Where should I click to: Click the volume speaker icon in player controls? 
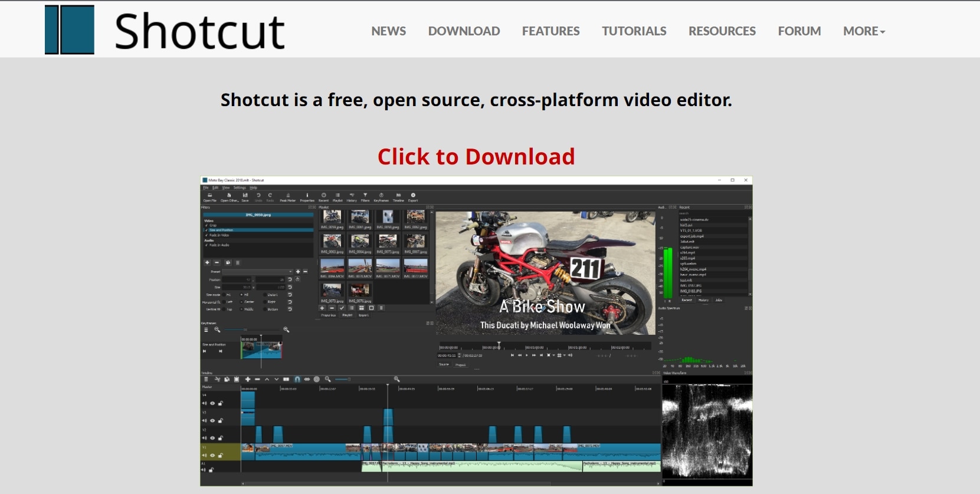(x=570, y=355)
